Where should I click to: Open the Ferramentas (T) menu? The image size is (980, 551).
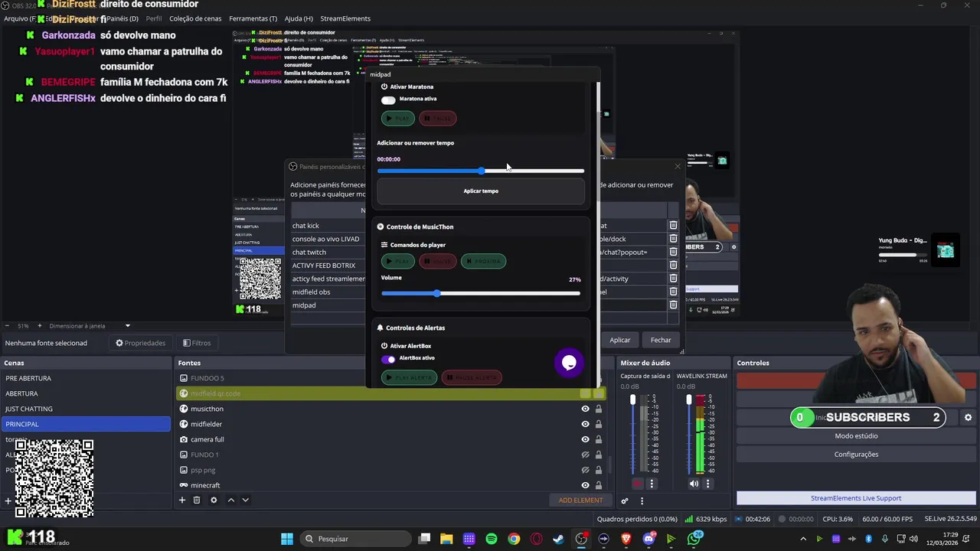(253, 18)
